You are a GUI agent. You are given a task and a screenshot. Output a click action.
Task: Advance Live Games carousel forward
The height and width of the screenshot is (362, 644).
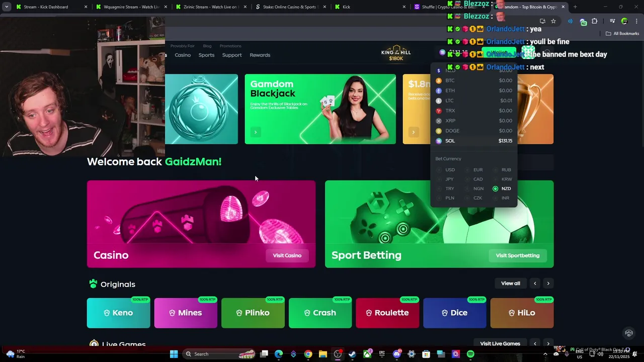click(x=548, y=343)
